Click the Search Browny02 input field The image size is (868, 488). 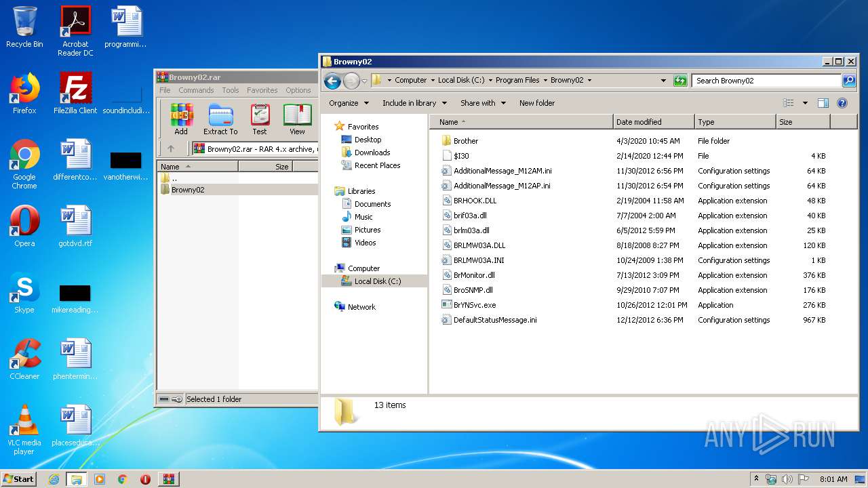point(766,81)
